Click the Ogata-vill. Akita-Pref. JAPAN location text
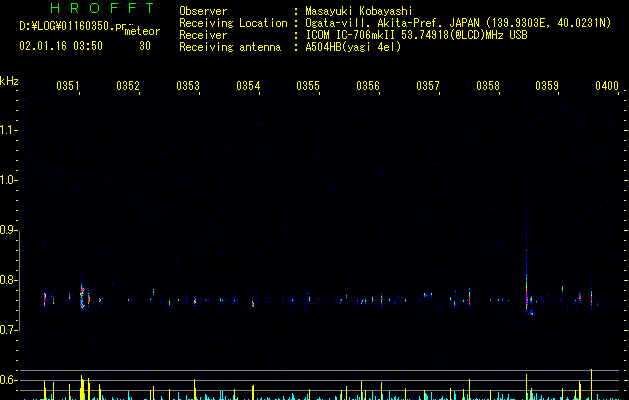Image resolution: width=629 pixels, height=400 pixels. coord(458,23)
